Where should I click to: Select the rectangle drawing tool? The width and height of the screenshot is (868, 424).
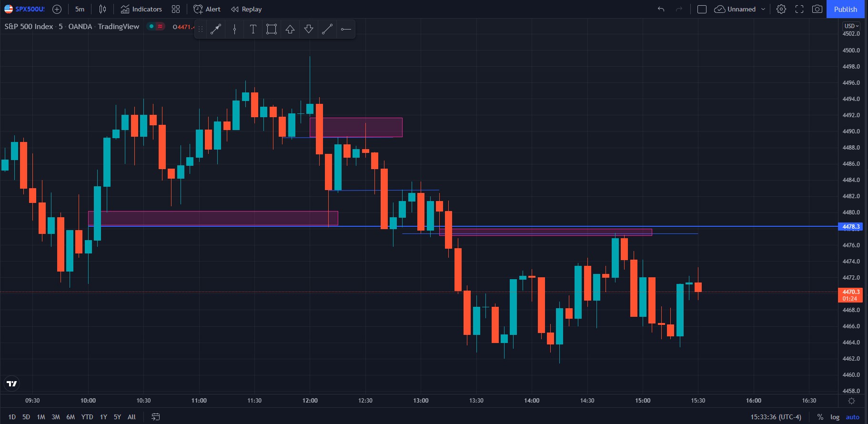[x=272, y=30]
